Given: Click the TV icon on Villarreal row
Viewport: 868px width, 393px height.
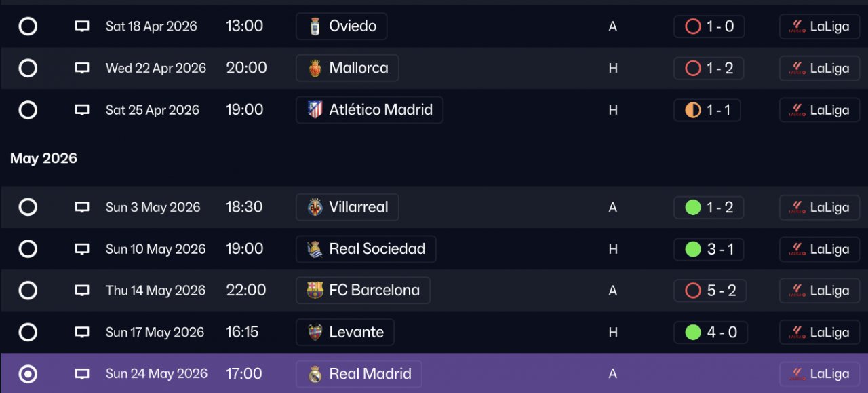Looking at the screenshot, I should (x=82, y=207).
